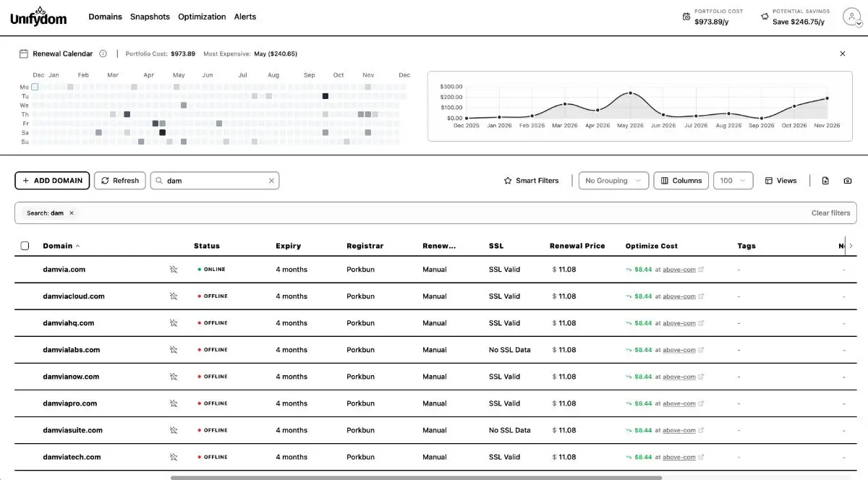Screen dimensions: 868x480
Task: Open the No Grouping dropdown
Action: click(613, 180)
